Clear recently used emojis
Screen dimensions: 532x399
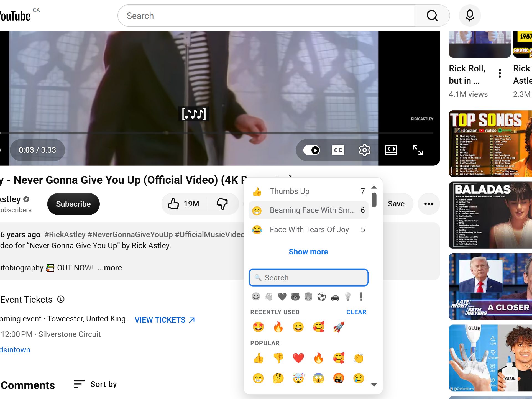(x=356, y=312)
